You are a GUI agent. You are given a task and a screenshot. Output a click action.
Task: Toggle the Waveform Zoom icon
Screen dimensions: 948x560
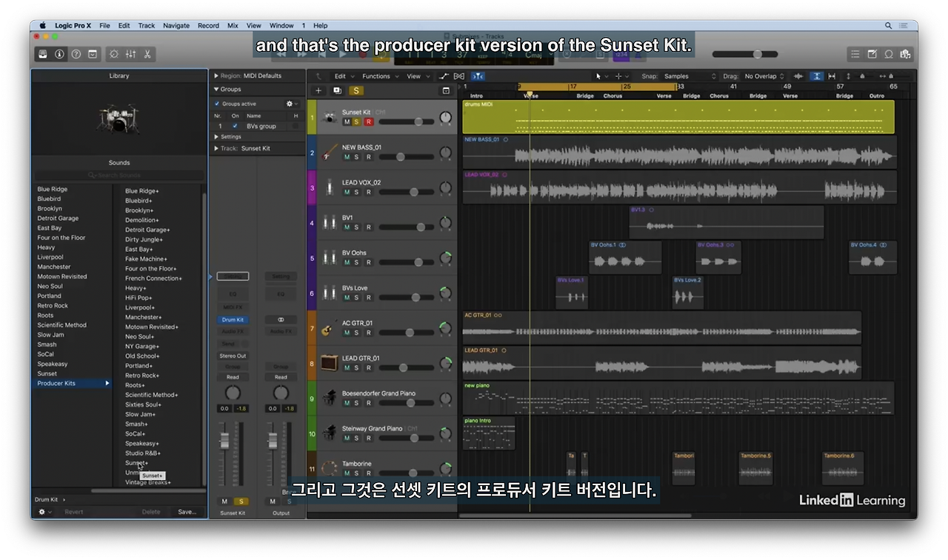point(799,76)
